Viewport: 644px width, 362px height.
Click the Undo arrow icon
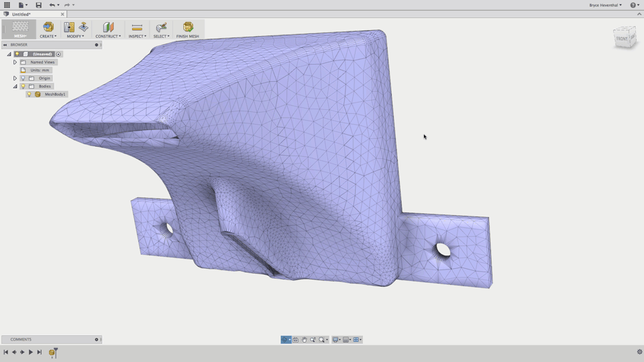pos(51,5)
